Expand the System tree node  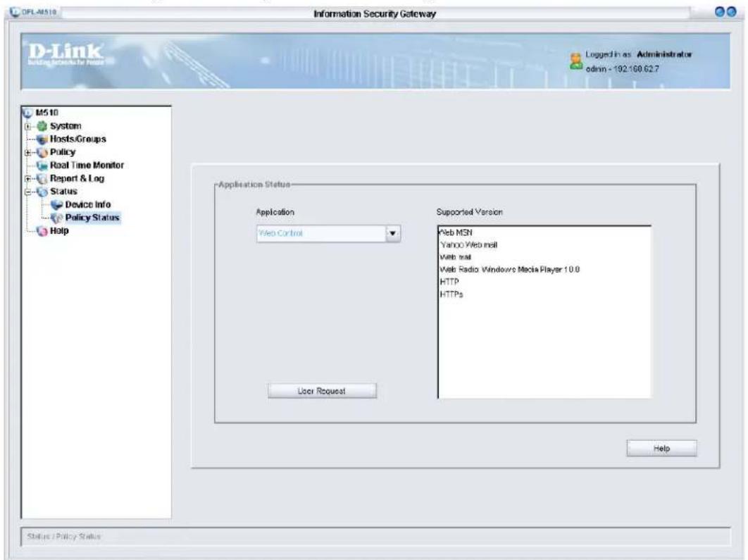pyautogui.click(x=27, y=126)
